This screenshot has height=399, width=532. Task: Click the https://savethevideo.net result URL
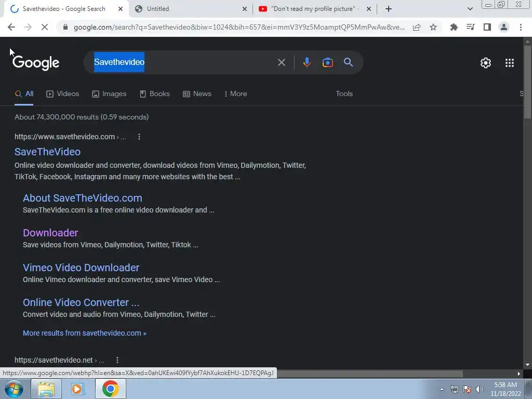pos(54,360)
